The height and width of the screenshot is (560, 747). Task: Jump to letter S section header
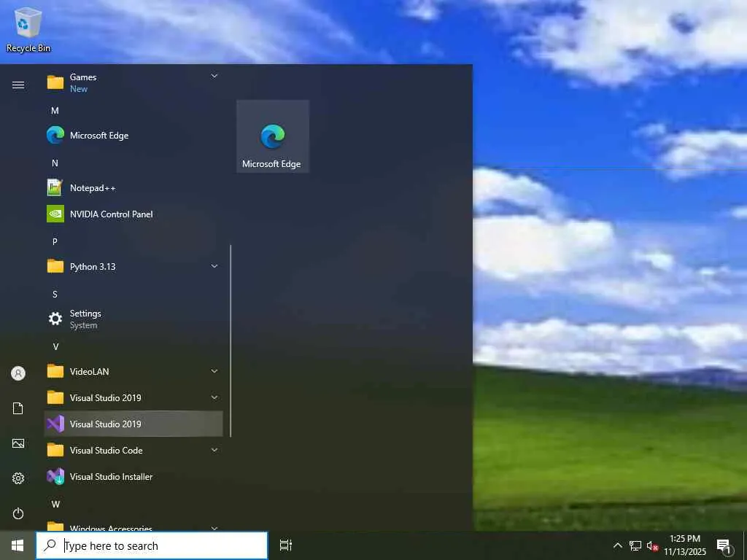click(55, 294)
